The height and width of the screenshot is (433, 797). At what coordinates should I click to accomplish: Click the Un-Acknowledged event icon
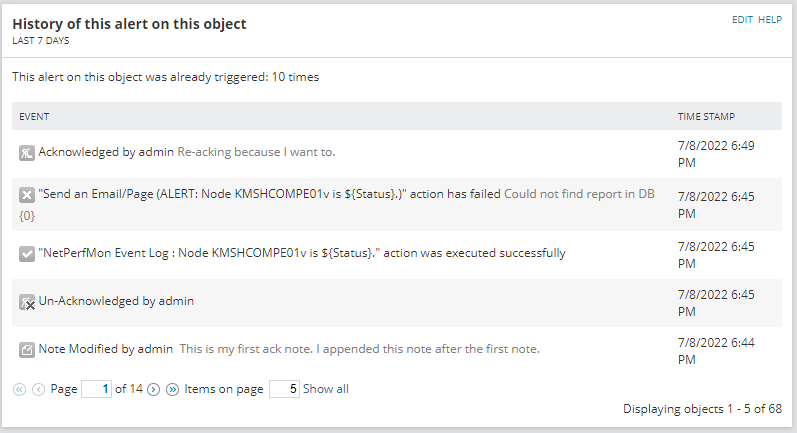coord(27,301)
